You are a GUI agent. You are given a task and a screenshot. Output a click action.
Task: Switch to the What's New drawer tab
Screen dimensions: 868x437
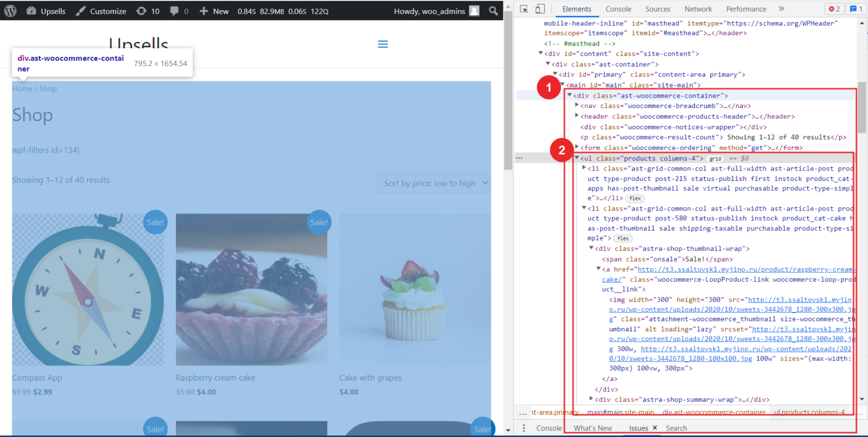[593, 428]
